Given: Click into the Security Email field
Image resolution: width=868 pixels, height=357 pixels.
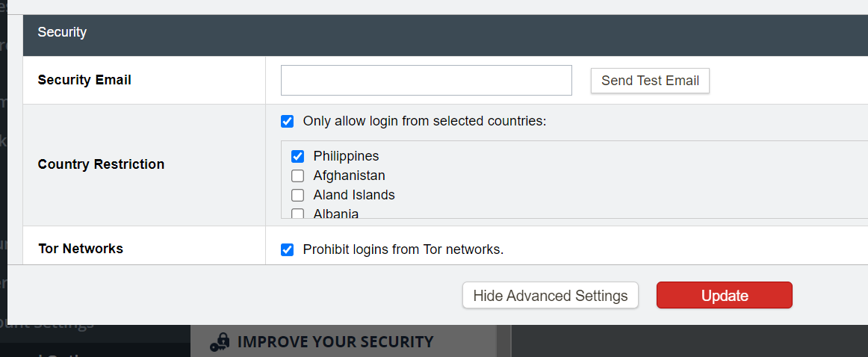Looking at the screenshot, I should tap(426, 81).
